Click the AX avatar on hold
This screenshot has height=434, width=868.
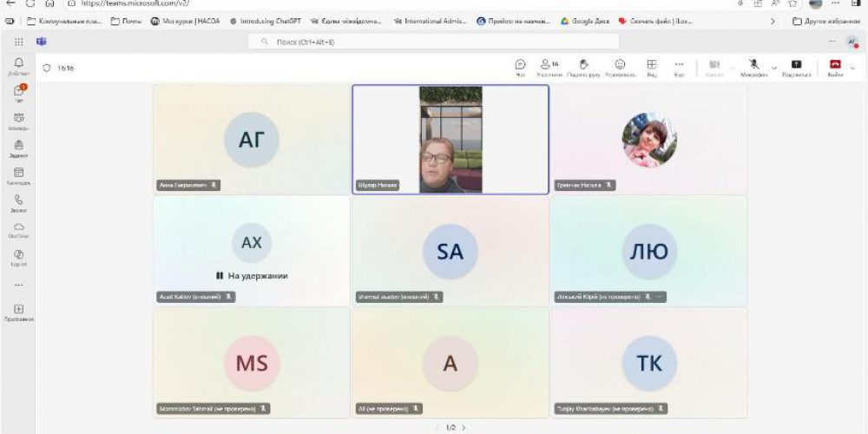[x=252, y=242]
